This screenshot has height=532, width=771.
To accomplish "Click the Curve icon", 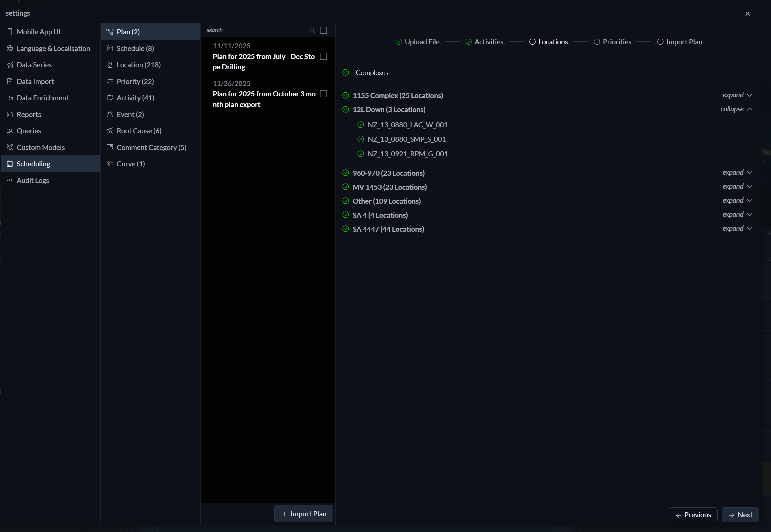I will point(110,164).
